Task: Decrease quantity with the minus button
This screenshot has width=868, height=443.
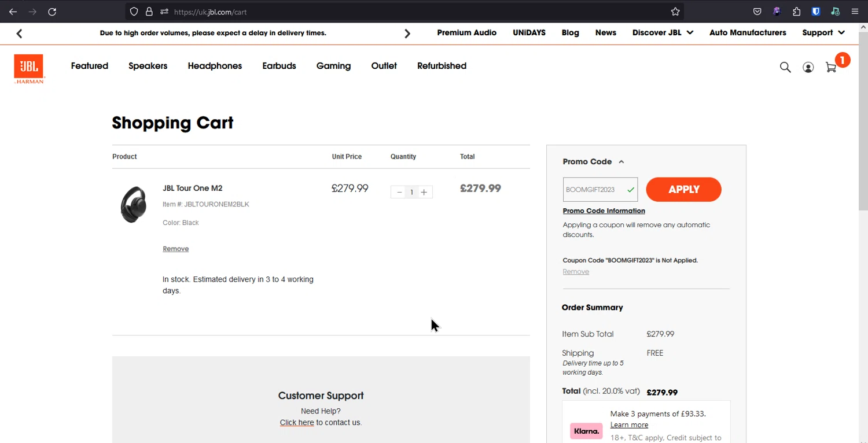Action: 399,192
